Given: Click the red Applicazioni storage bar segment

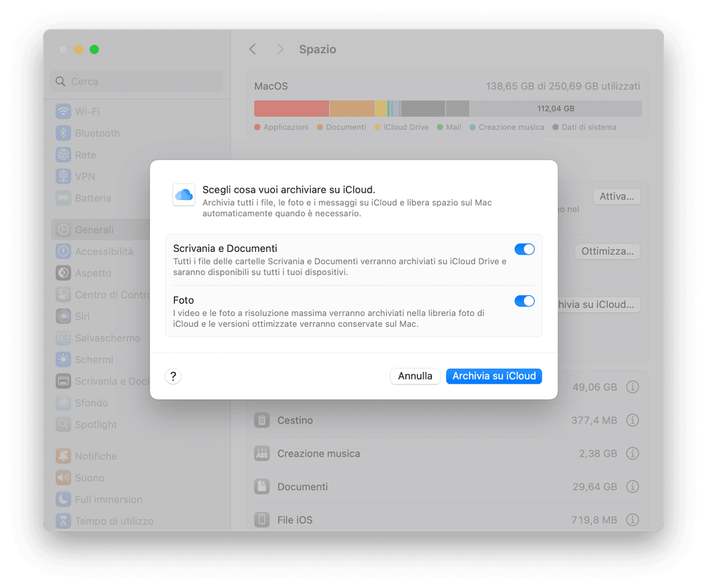Looking at the screenshot, I should coord(292,109).
